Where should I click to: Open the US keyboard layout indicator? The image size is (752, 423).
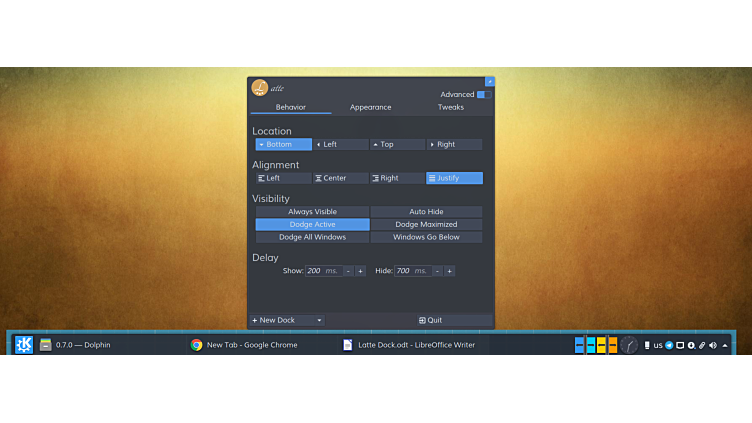coord(657,345)
